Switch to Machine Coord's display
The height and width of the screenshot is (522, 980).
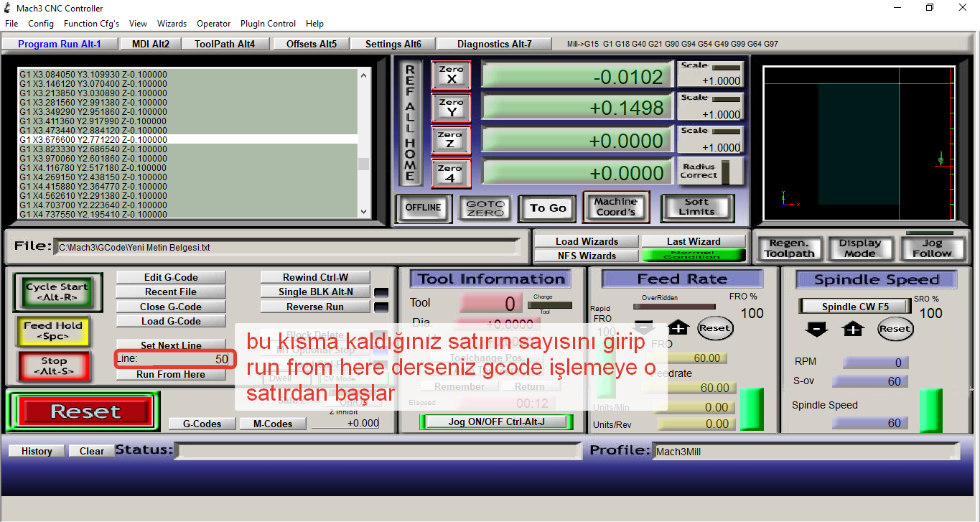tap(615, 207)
